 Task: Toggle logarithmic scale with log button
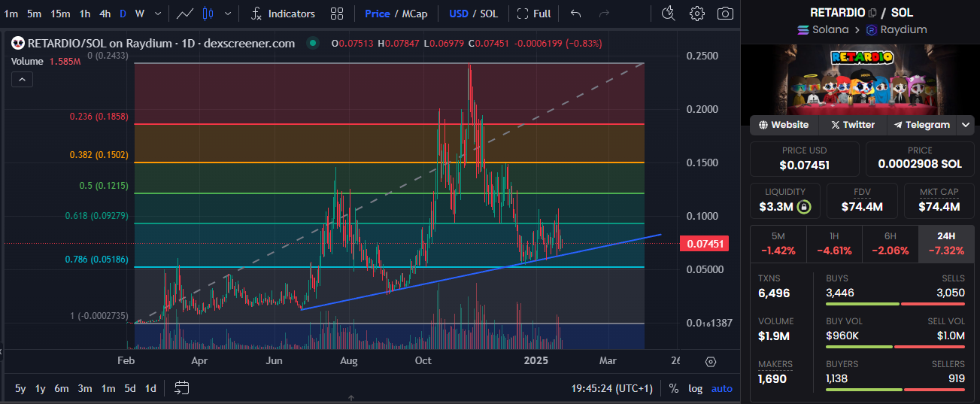(695, 388)
